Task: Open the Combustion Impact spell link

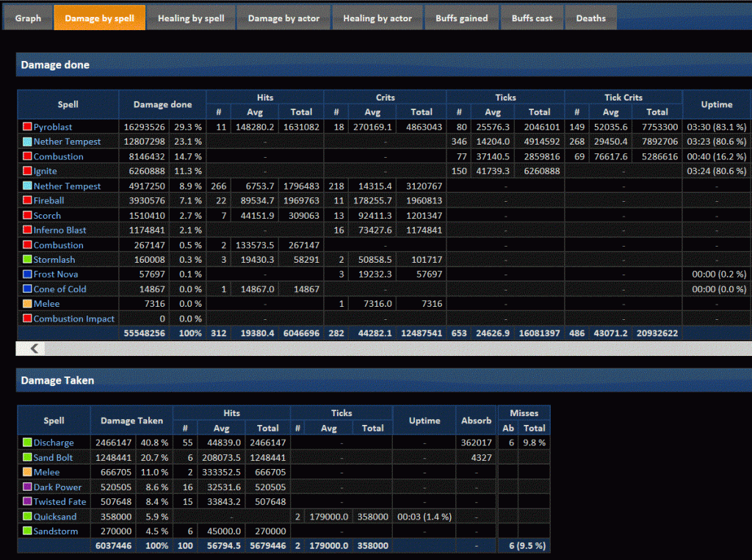Action: tap(74, 319)
